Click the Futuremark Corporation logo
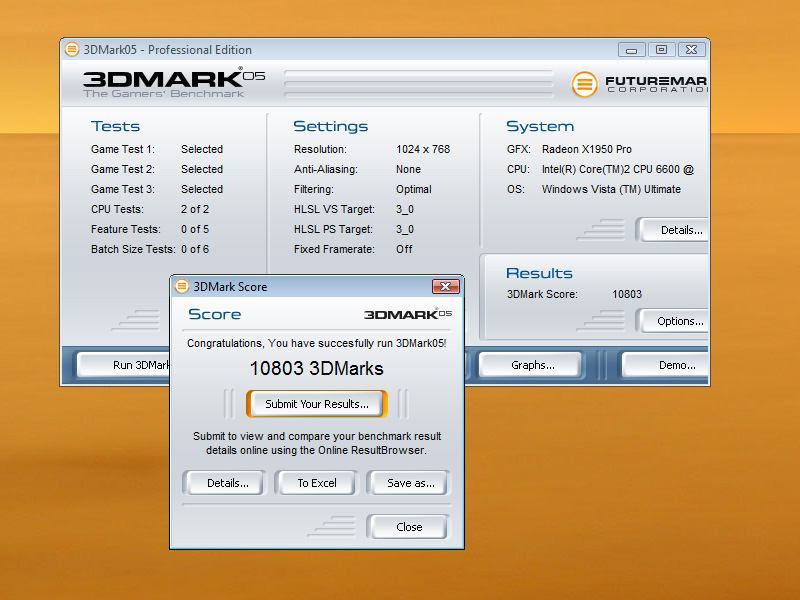The width and height of the screenshot is (800, 600). click(x=639, y=84)
